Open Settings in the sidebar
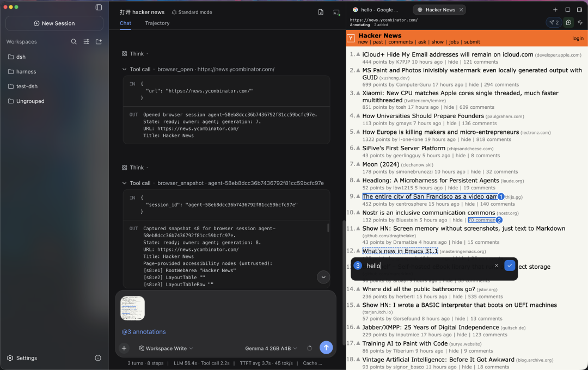The width and height of the screenshot is (588, 370). 22,358
